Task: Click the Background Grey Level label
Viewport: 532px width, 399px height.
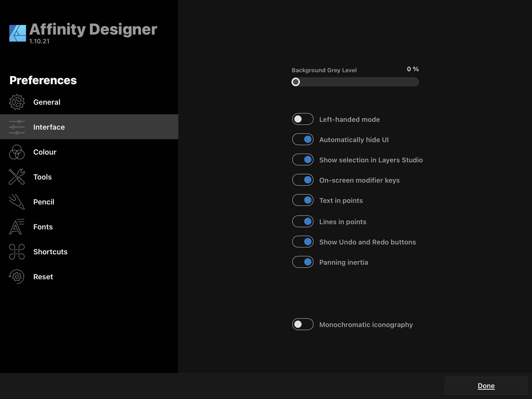Action: [x=324, y=70]
